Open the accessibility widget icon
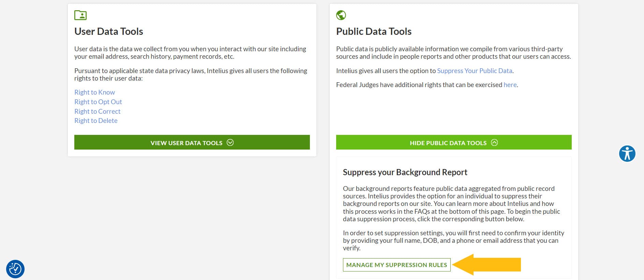 (x=627, y=154)
